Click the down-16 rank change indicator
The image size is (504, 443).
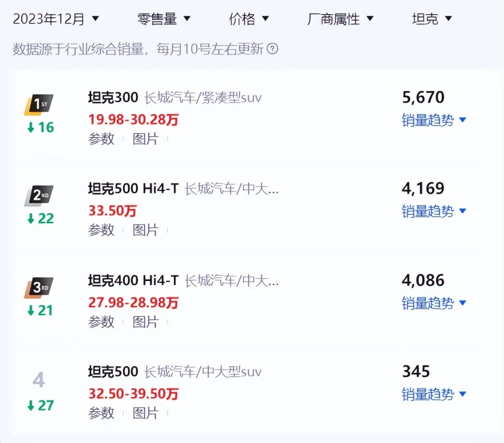coord(40,128)
